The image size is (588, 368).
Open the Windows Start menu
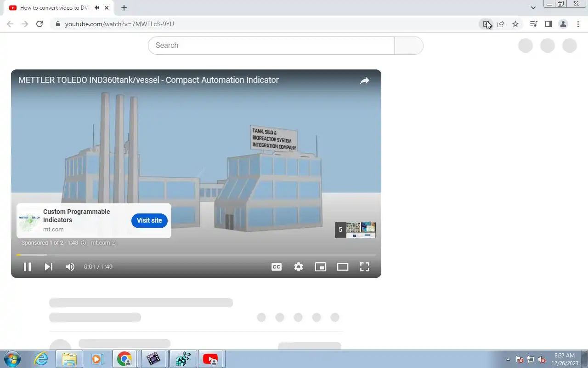(x=12, y=359)
